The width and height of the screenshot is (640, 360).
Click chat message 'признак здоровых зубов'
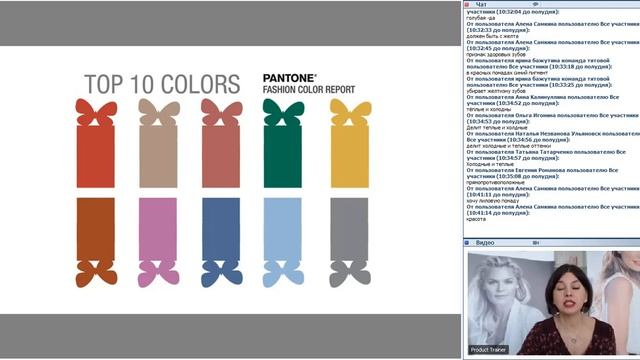coord(496,54)
